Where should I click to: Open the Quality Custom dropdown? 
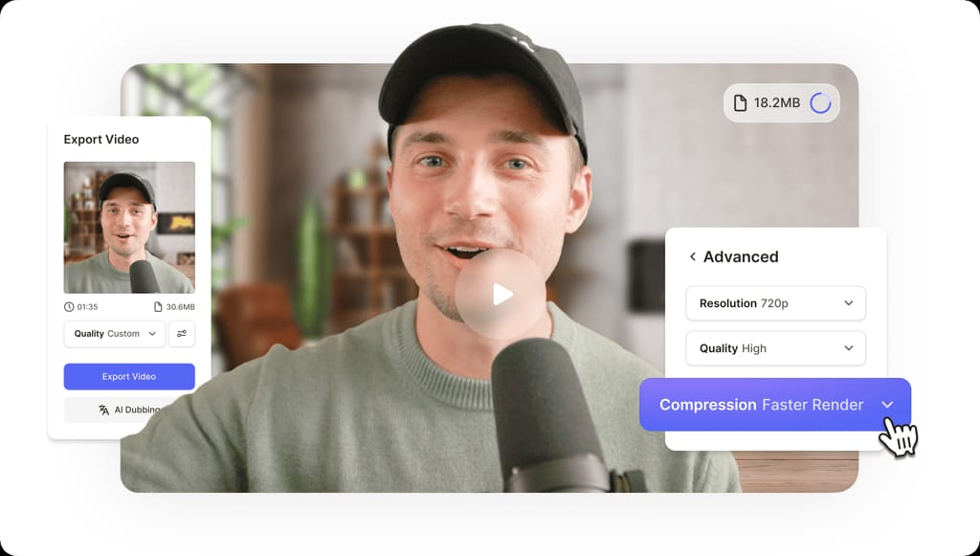coord(114,334)
